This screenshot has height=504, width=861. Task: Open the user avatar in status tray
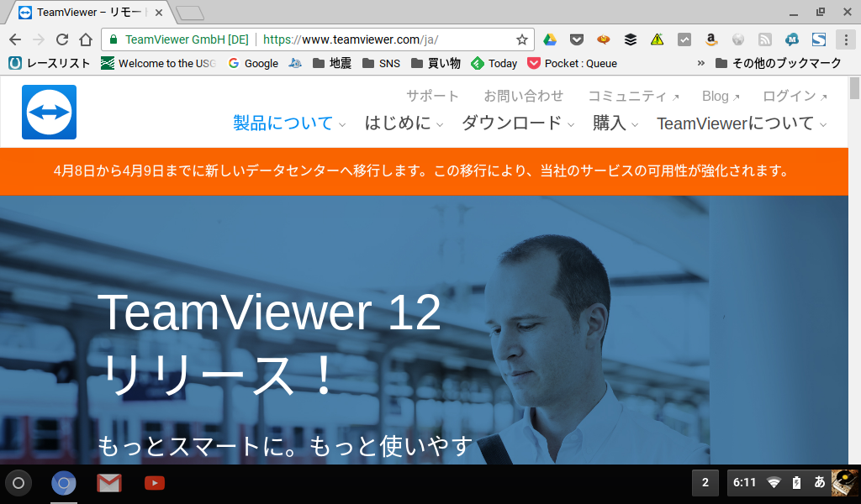coord(844,483)
